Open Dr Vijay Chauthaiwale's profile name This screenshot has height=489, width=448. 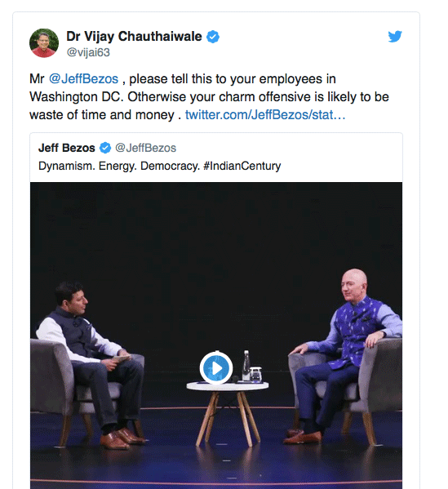134,37
